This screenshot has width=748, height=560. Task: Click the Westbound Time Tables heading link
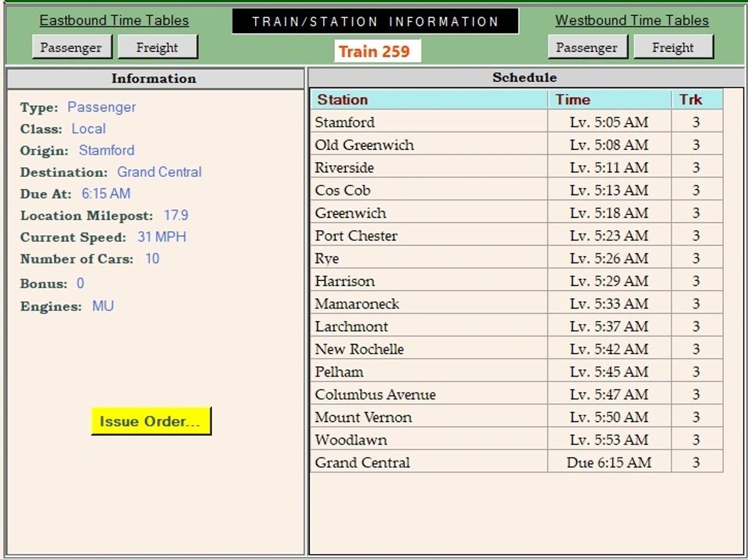[632, 20]
